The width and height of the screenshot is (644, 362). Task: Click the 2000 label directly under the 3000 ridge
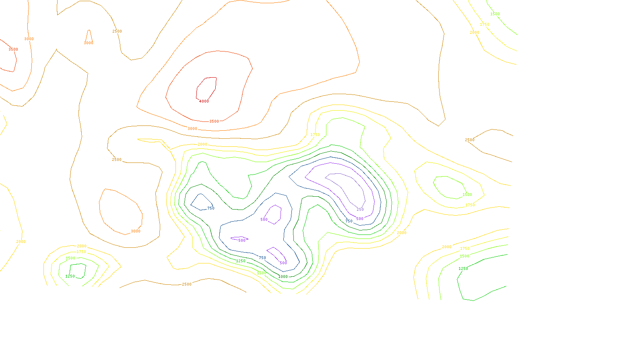[202, 145]
